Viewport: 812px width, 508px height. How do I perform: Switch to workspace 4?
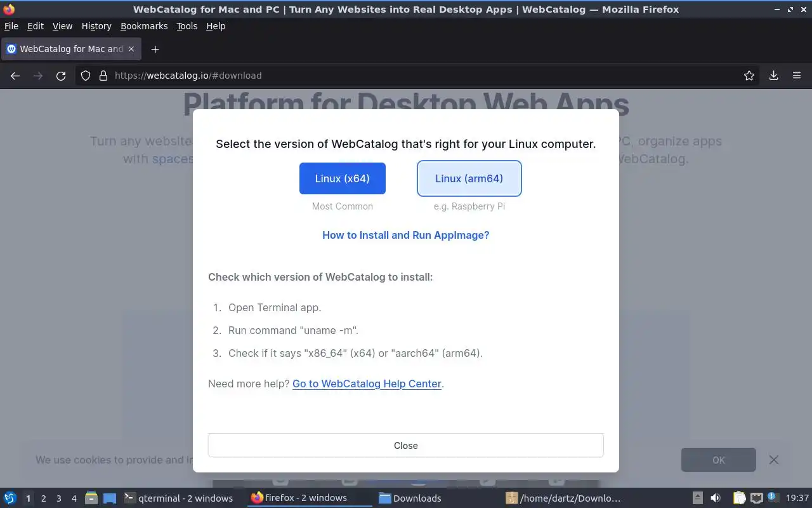[x=74, y=498]
